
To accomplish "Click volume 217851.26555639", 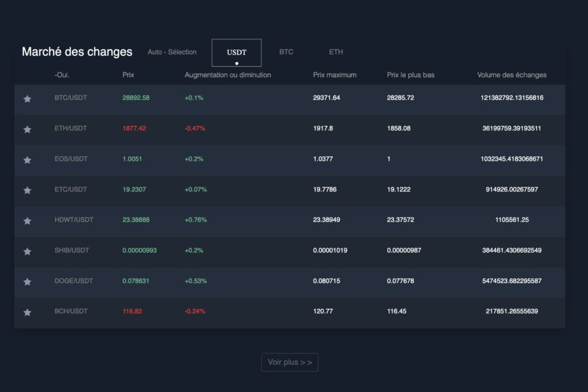I will (x=512, y=311).
